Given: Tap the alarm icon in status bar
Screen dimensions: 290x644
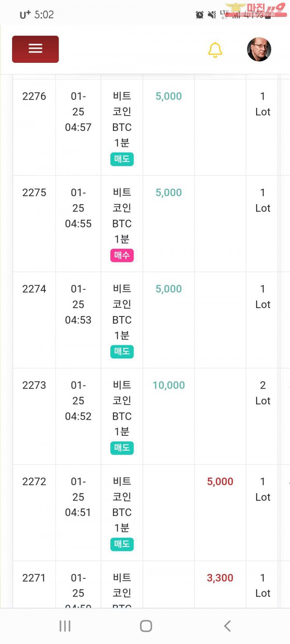Looking at the screenshot, I should click(x=200, y=15).
